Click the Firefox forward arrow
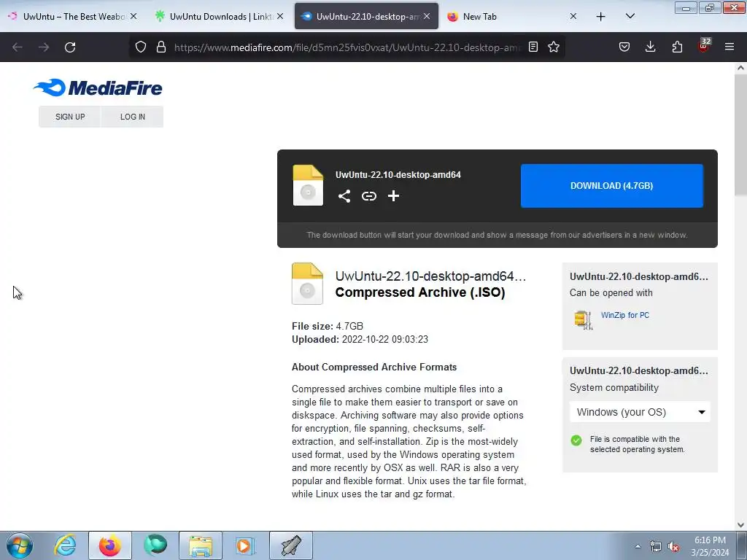The width and height of the screenshot is (747, 560). coord(44,47)
